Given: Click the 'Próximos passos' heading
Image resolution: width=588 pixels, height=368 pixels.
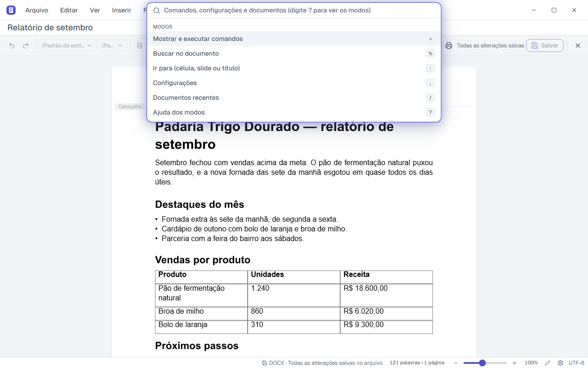Looking at the screenshot, I should (x=197, y=345).
